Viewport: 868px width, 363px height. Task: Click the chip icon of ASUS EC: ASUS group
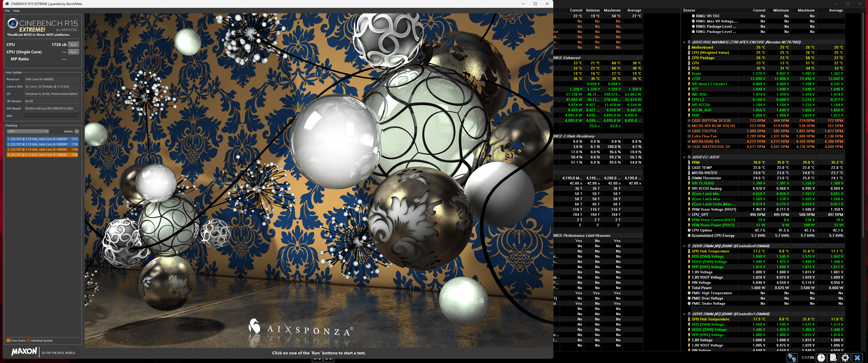(x=689, y=157)
